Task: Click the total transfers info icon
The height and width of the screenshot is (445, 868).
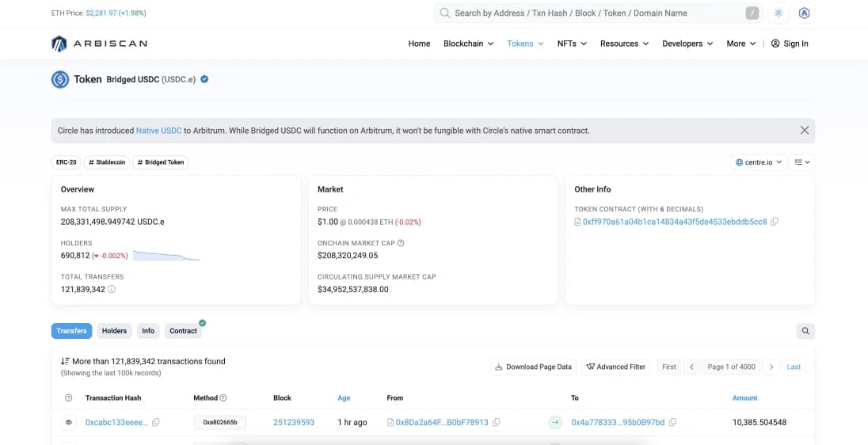Action: pos(112,290)
